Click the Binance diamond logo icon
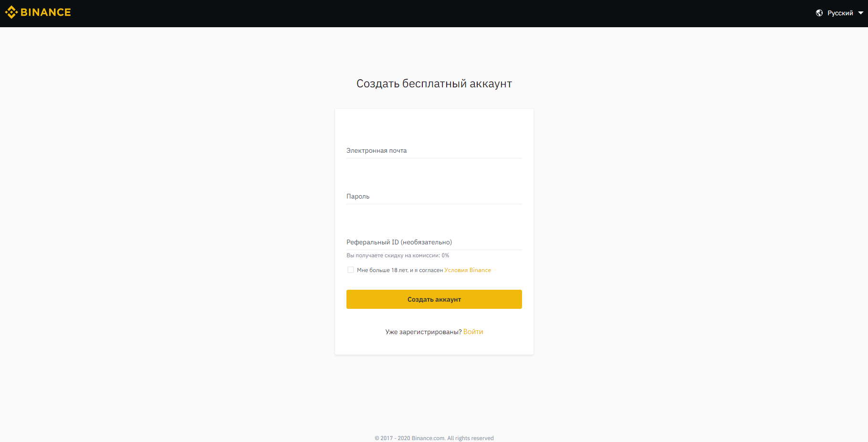868x442 pixels. pyautogui.click(x=11, y=12)
